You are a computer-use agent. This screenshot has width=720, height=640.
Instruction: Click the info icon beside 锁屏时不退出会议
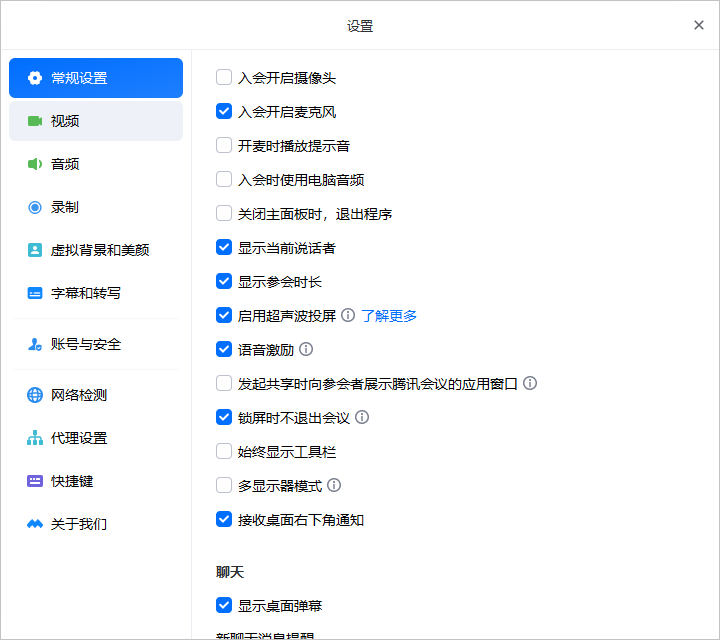coord(362,417)
